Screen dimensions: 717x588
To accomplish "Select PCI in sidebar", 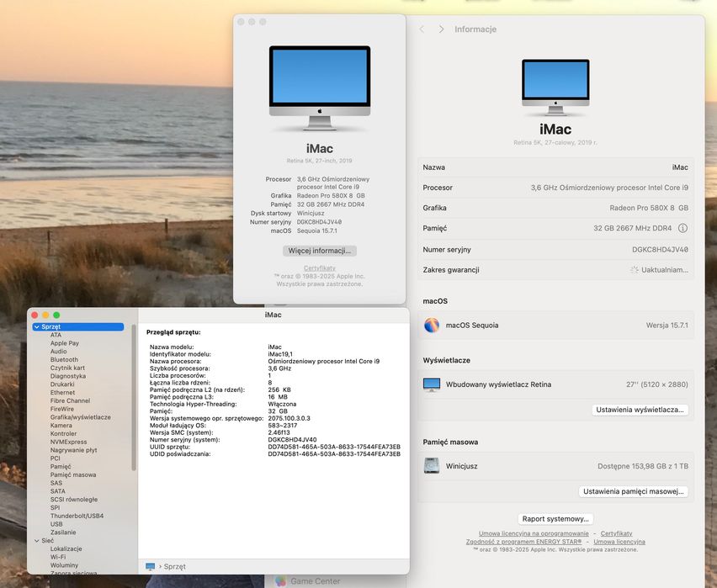I will [55, 458].
